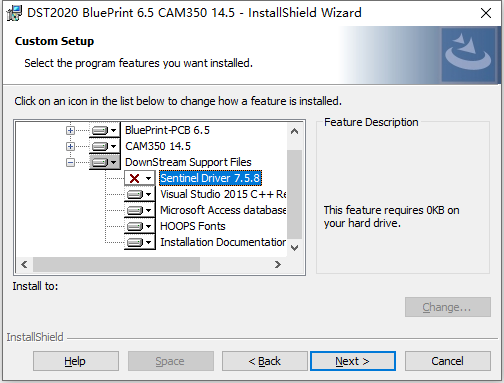Go back with the Back button
The height and width of the screenshot is (383, 504).
pyautogui.click(x=265, y=361)
